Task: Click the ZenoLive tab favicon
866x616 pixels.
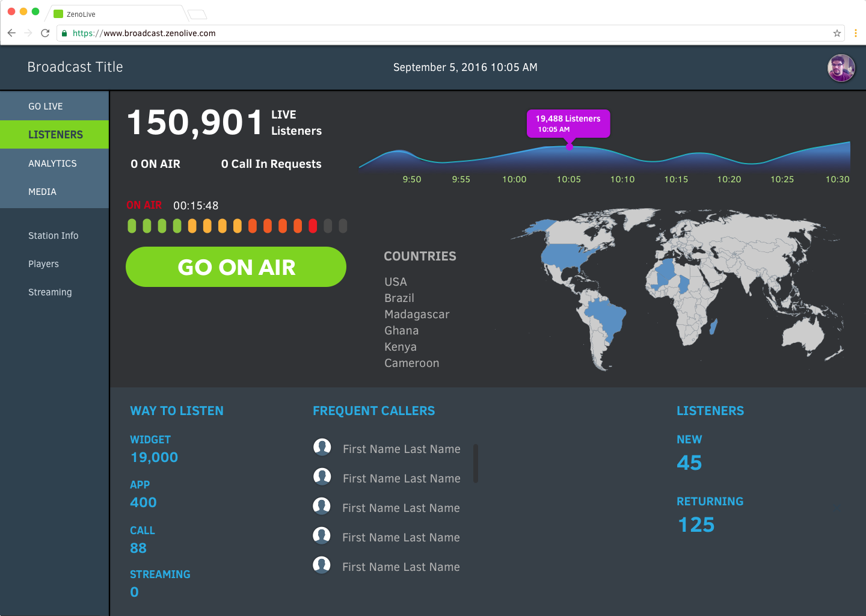Action: [x=58, y=14]
